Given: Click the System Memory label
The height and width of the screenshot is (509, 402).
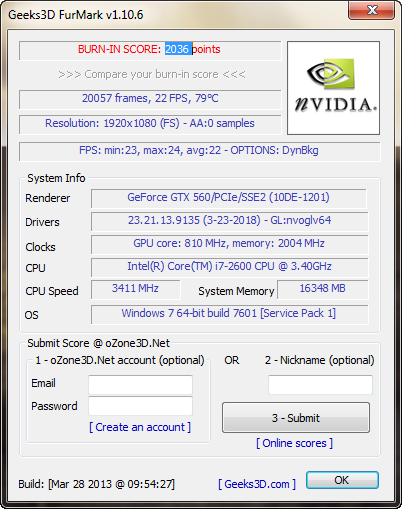Looking at the screenshot, I should pos(236,291).
